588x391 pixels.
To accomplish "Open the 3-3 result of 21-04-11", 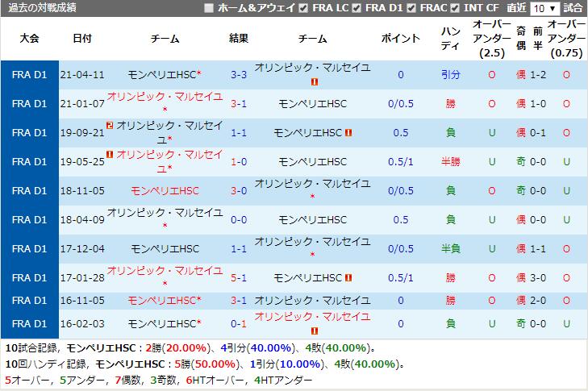I will pos(239,75).
